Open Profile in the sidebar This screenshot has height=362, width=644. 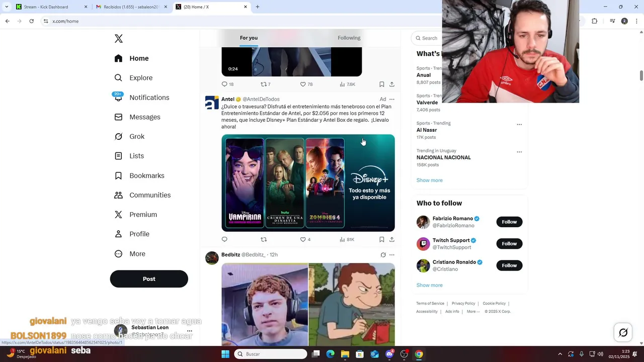point(132,234)
